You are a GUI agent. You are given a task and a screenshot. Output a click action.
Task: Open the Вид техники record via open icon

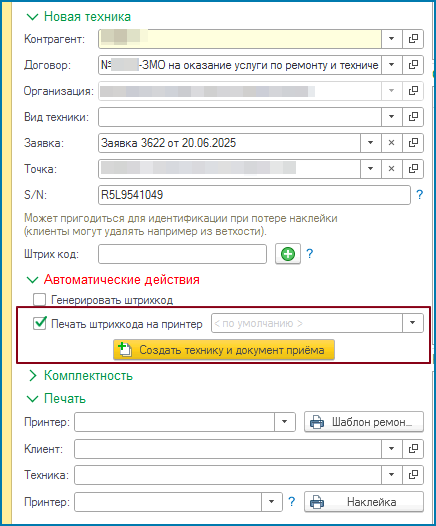[413, 117]
